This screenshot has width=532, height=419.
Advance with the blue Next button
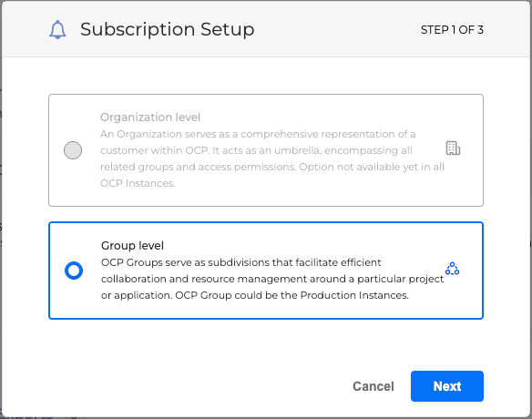(x=447, y=386)
